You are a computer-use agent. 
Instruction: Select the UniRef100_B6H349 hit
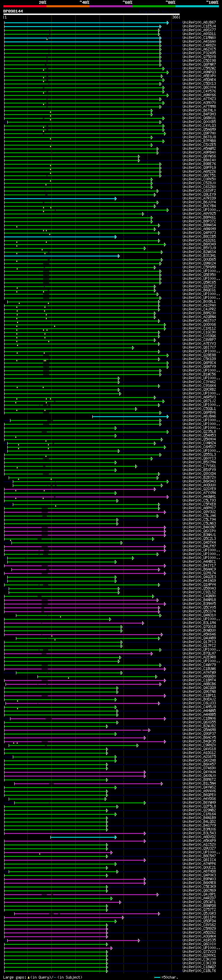pos(199,244)
